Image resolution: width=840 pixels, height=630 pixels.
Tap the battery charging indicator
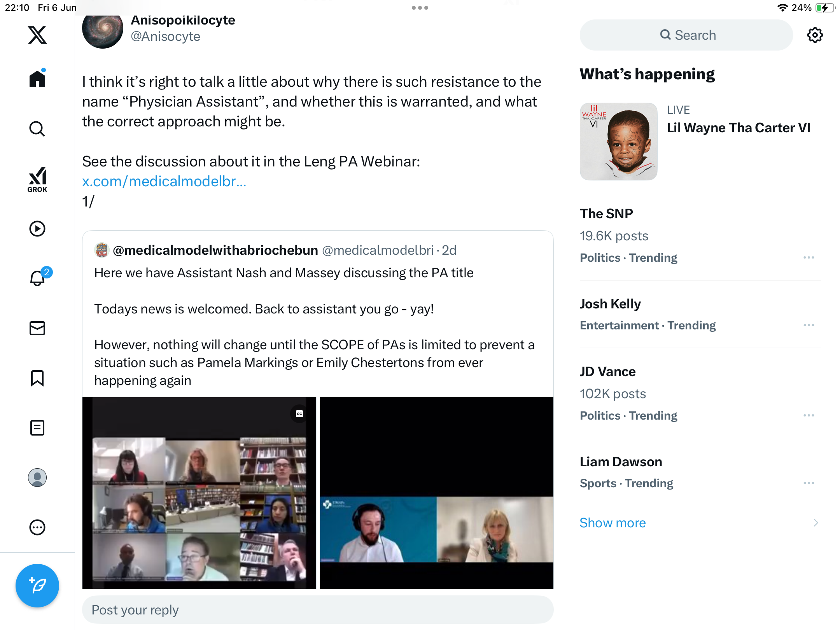coord(825,8)
